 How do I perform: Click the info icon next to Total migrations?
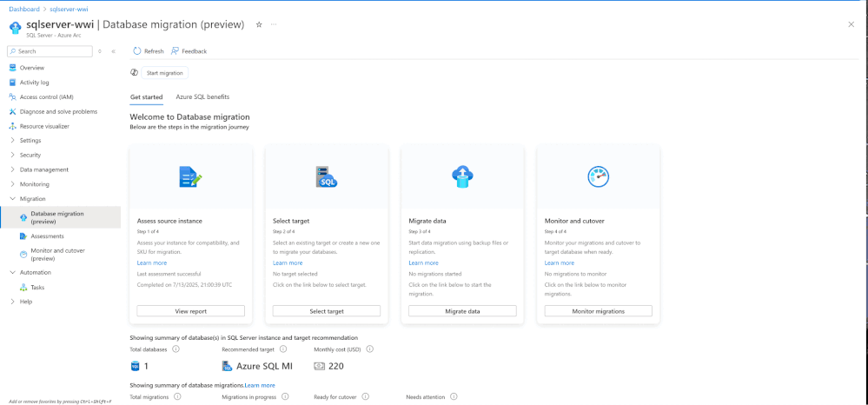coord(177,396)
